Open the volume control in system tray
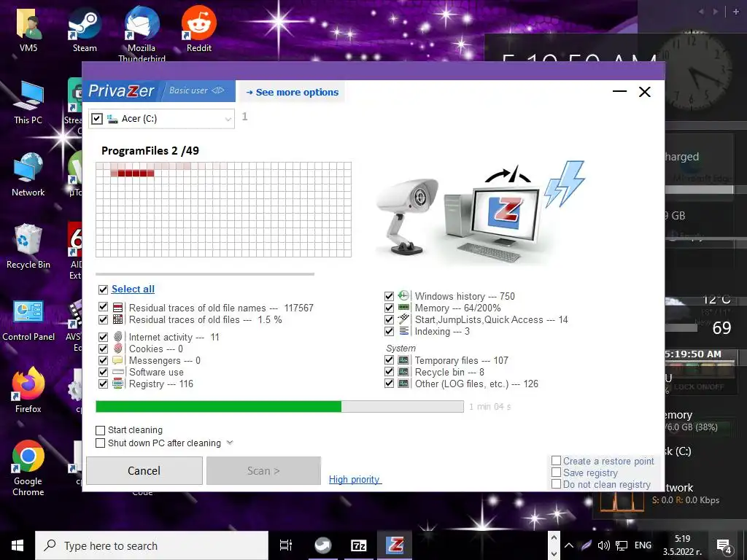The height and width of the screenshot is (560, 747). coord(603,545)
